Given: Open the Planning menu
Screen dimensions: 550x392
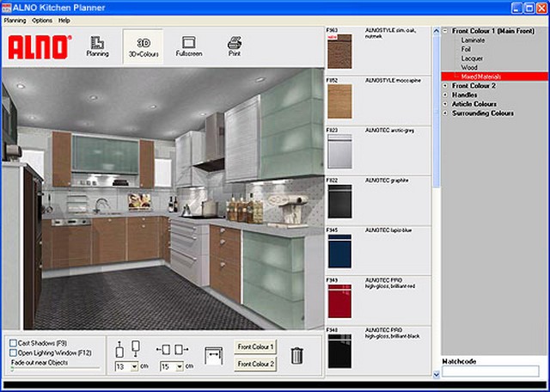Looking at the screenshot, I should click(15, 21).
